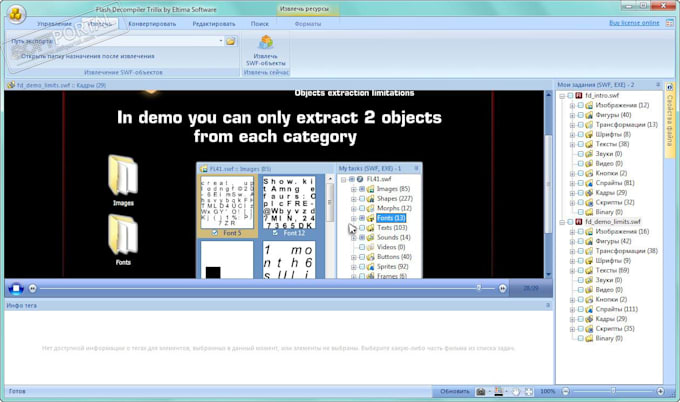The width and height of the screenshot is (680, 402).
Task: Switch to the Форматы ribbon tab
Action: pos(308,24)
